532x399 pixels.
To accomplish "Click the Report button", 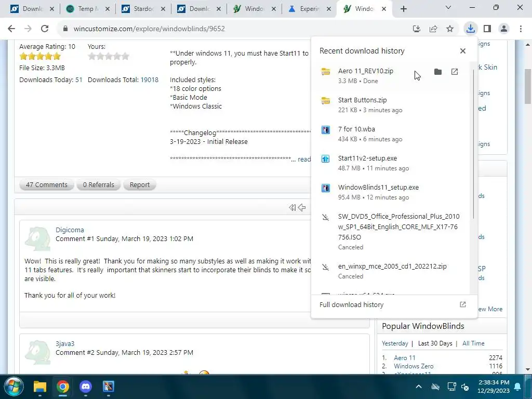I will point(139,184).
